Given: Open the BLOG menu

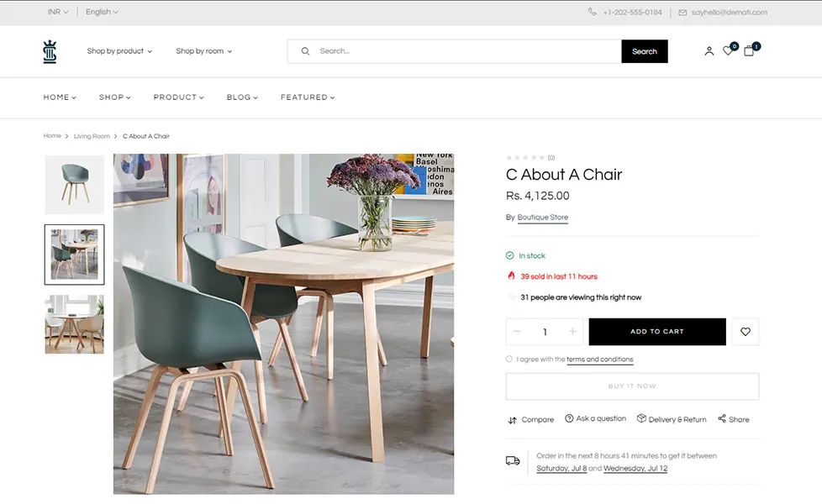Looking at the screenshot, I should (242, 97).
